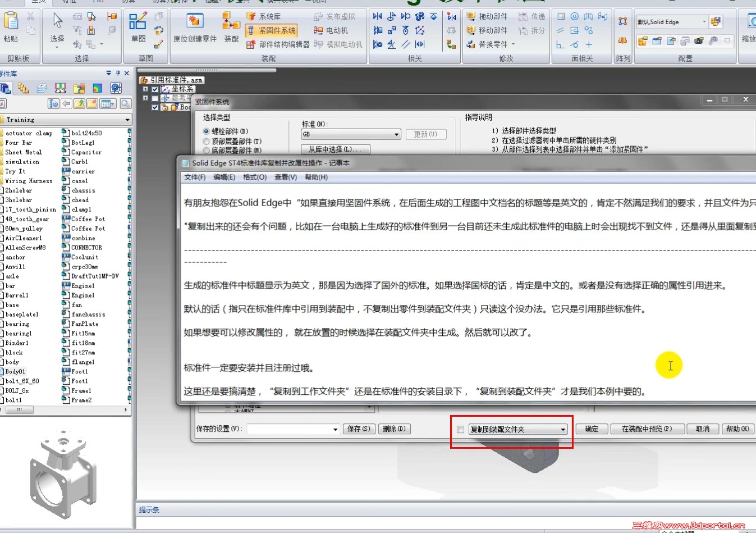This screenshot has height=533, width=756.
Task: Click the mirror icon in 阵列 group
Action: pos(623,40)
